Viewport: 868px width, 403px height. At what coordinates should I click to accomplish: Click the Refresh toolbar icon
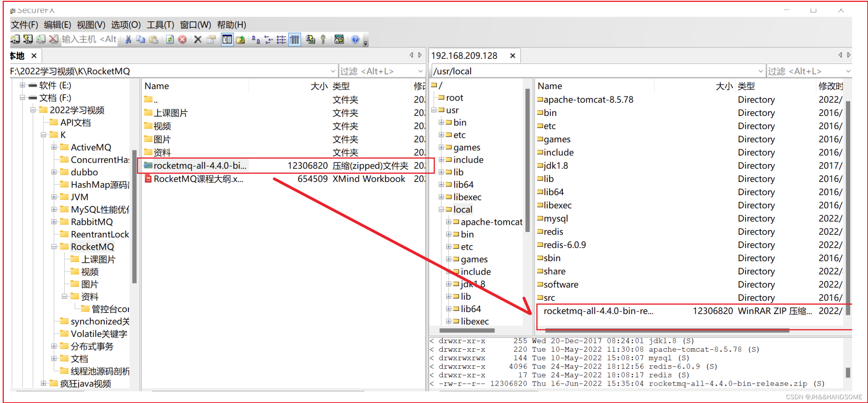tap(170, 39)
